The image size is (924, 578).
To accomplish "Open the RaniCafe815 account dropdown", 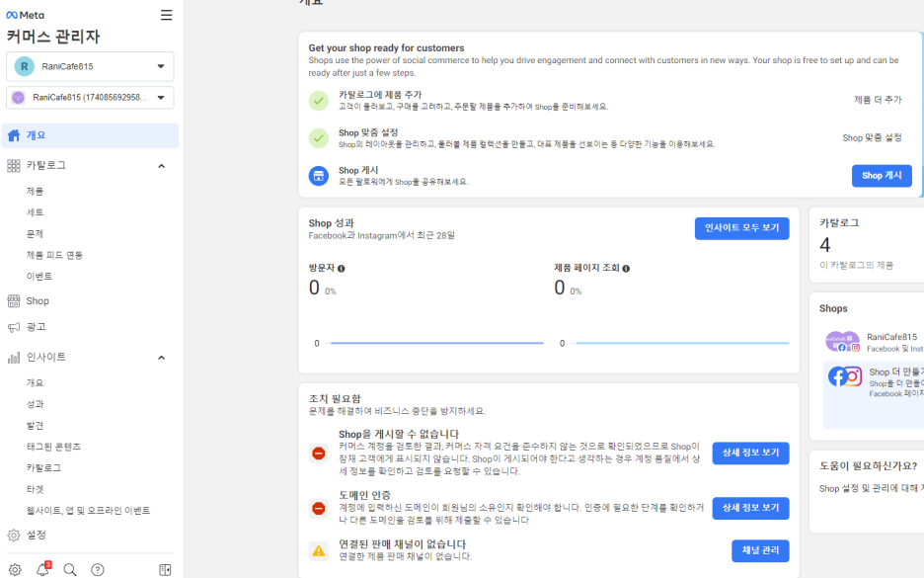I will [90, 66].
